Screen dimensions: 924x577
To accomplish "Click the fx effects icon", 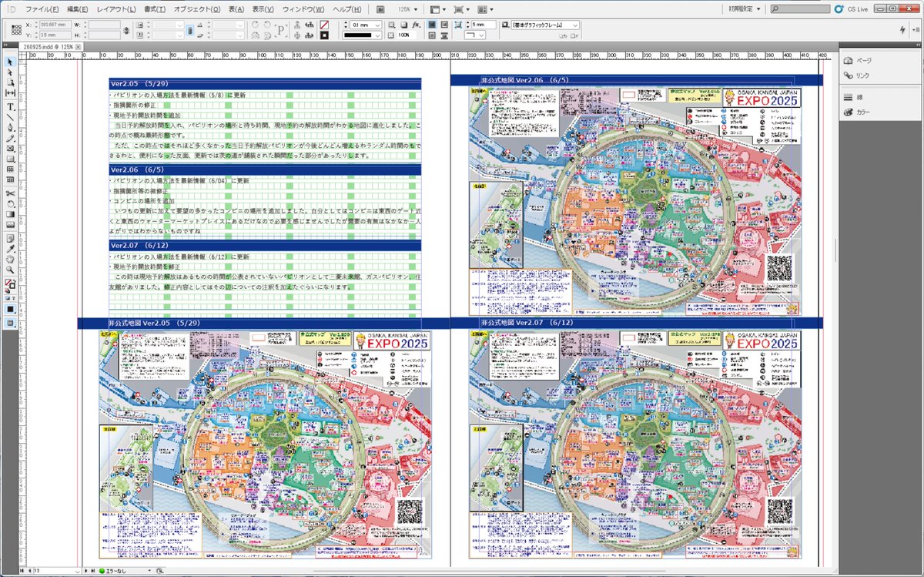I will coord(415,25).
